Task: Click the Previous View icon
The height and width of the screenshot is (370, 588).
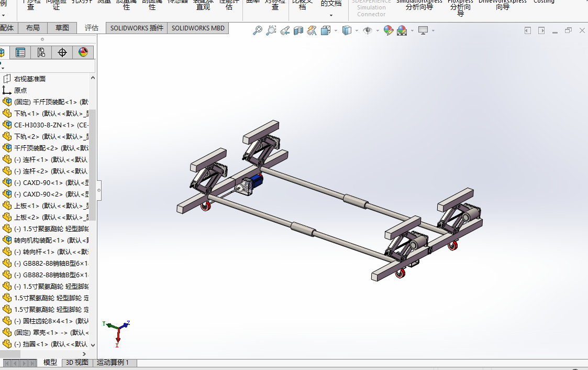Action: 285,30
